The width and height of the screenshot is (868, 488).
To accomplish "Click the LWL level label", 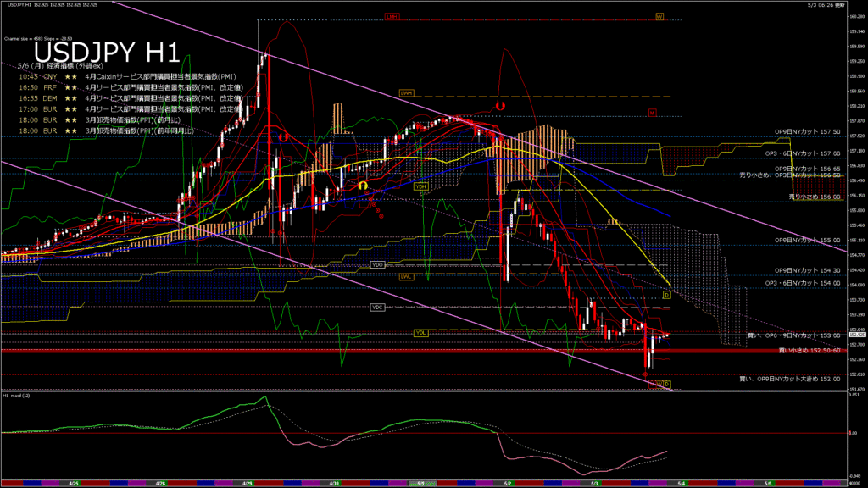I will tap(407, 276).
